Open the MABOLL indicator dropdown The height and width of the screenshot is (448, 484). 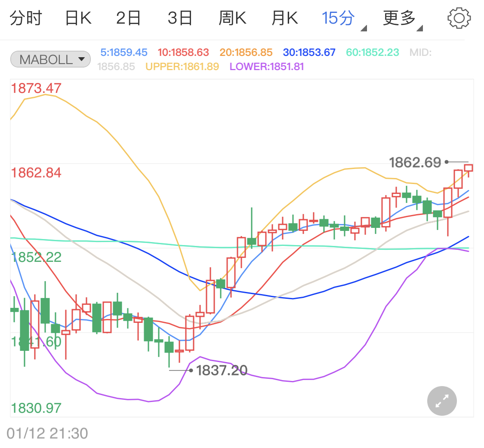coord(50,59)
